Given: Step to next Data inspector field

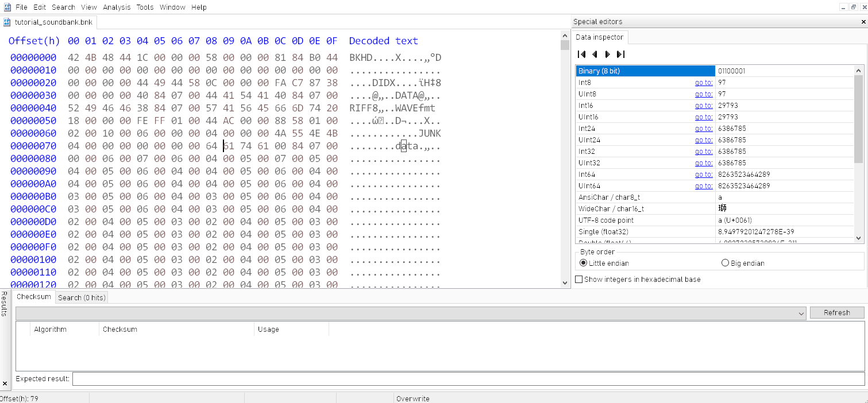Looking at the screenshot, I should (x=607, y=54).
